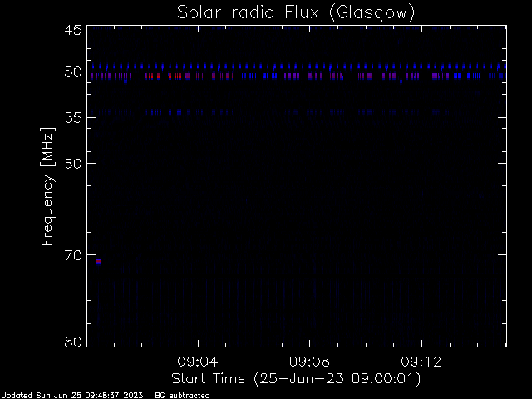
Task: Click the "Frequency [MHz]" vertical axis title
Action: (47, 186)
